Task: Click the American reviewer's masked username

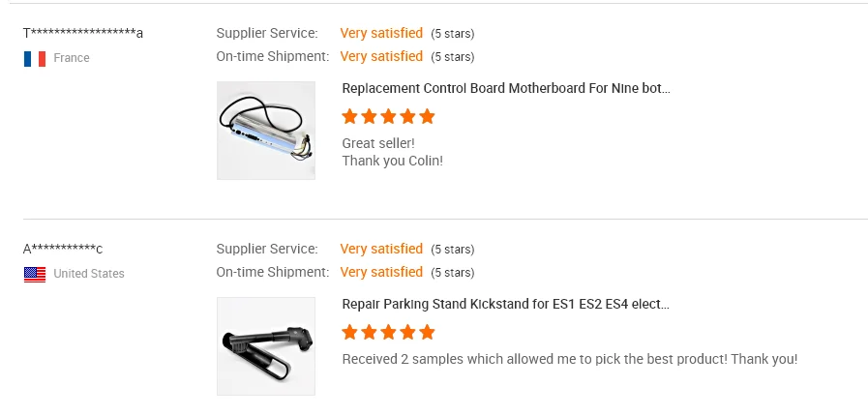Action: point(63,250)
